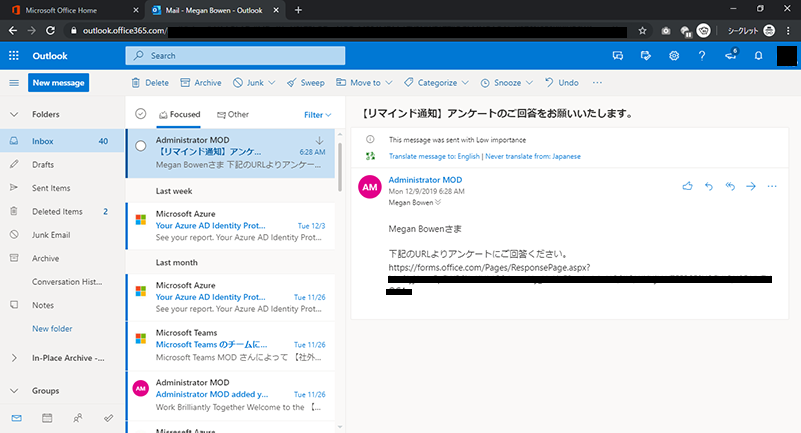This screenshot has width=801, height=433.
Task: Open the Conversation Hist... folder
Action: click(x=62, y=282)
